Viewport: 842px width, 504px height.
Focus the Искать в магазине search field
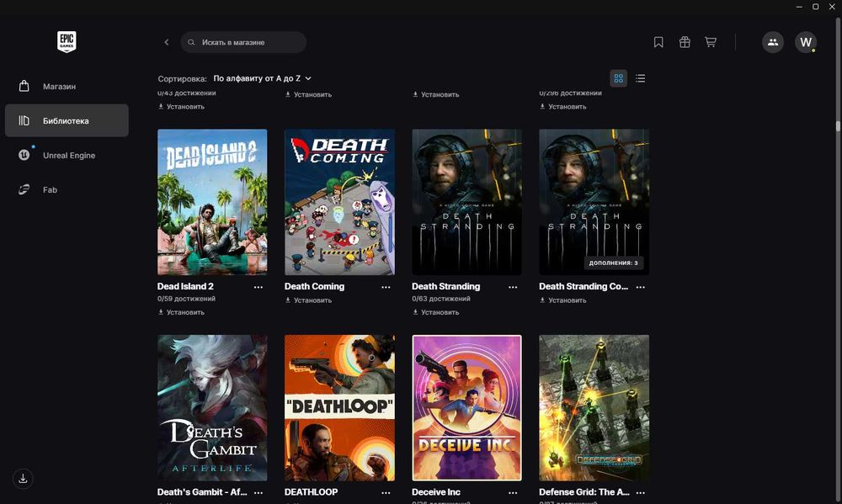243,42
